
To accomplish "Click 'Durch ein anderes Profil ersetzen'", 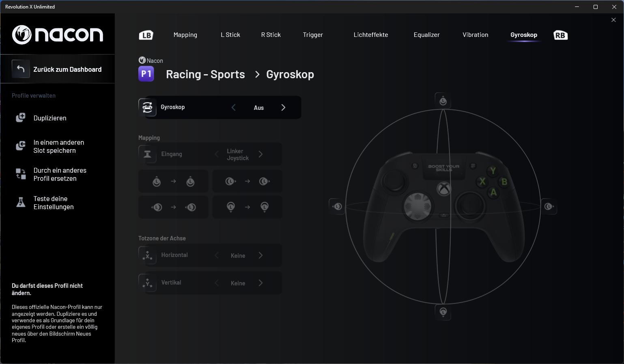I will (x=60, y=174).
